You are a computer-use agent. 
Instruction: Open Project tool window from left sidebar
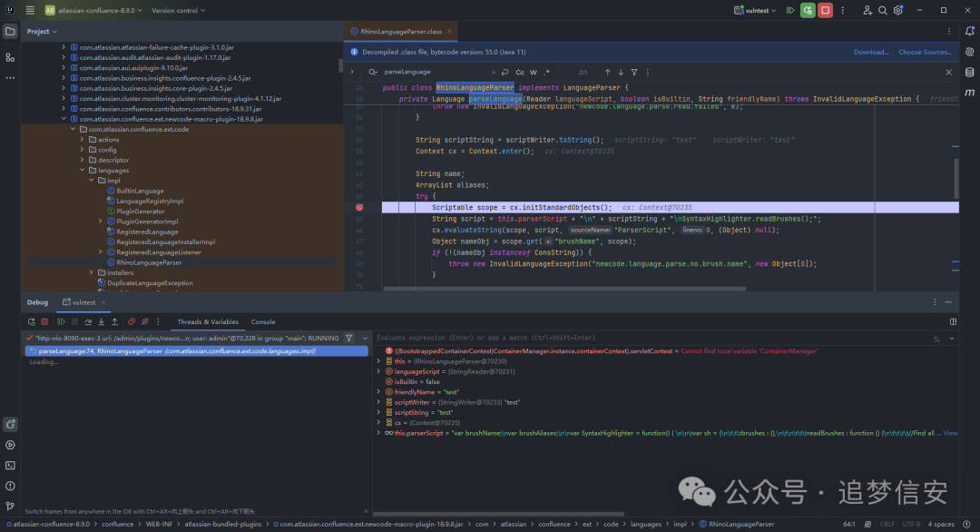tap(10, 31)
